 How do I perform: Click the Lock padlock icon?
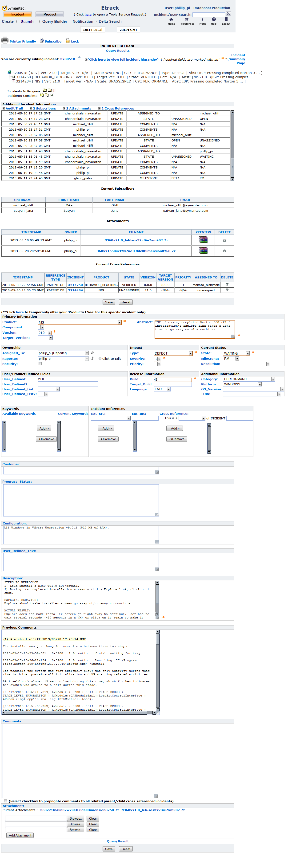[68, 40]
